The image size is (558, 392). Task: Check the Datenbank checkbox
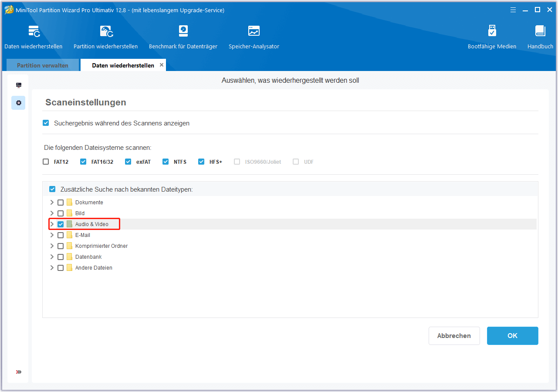(61, 257)
